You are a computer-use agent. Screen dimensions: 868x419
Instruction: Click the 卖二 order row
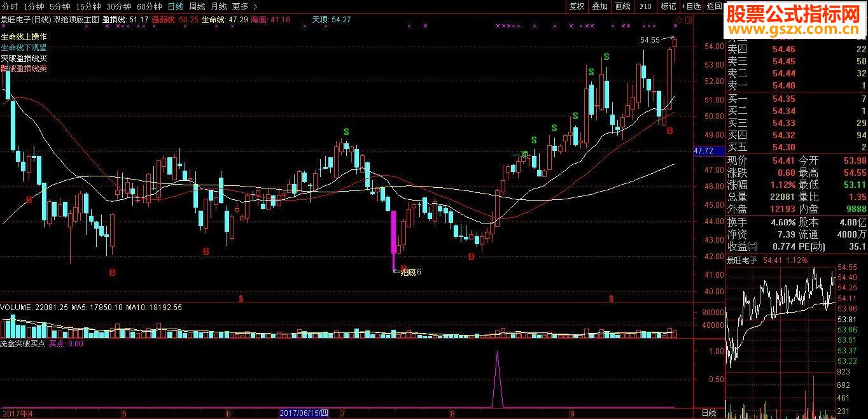point(797,73)
